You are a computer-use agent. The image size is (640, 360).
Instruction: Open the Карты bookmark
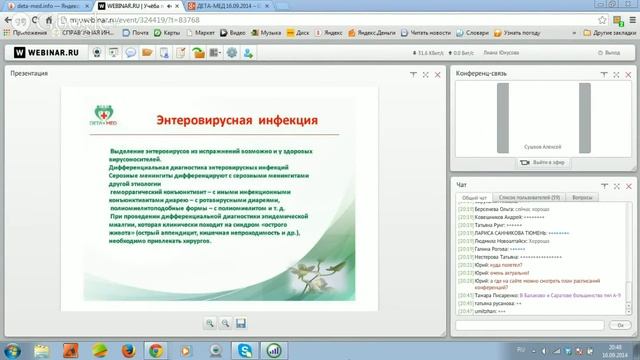[x=167, y=33]
